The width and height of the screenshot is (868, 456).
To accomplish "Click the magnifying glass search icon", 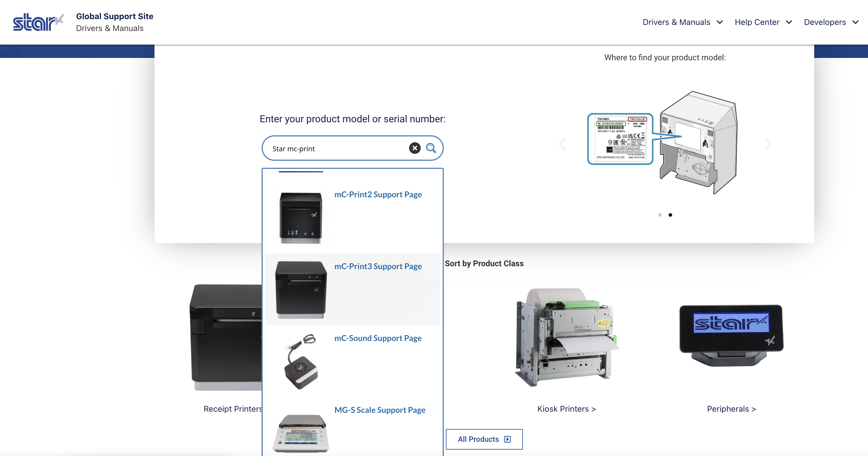I will pyautogui.click(x=432, y=148).
